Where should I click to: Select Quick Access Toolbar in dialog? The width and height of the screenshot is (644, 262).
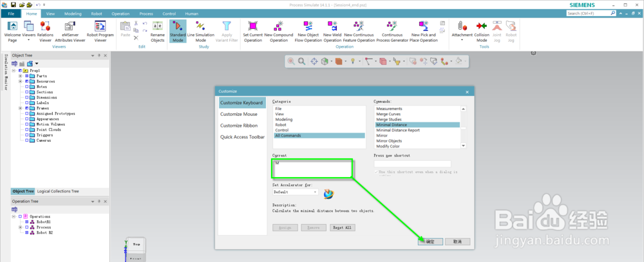coord(242,137)
